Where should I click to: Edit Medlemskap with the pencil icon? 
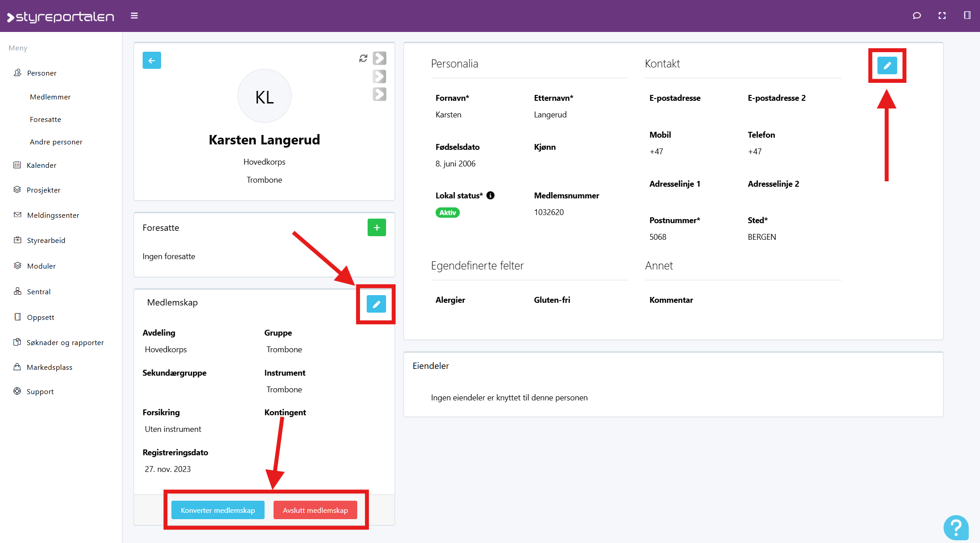[x=376, y=304]
